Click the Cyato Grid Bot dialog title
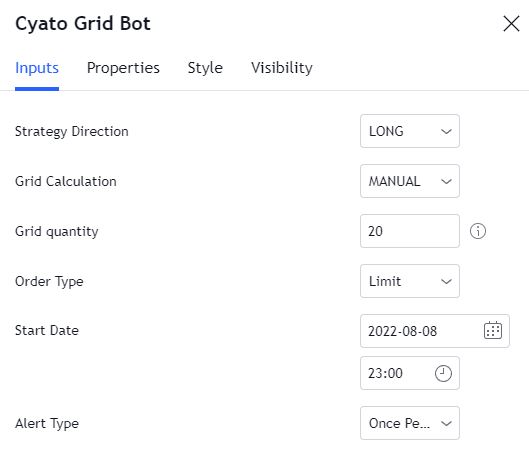The width and height of the screenshot is (529, 467). click(x=83, y=24)
